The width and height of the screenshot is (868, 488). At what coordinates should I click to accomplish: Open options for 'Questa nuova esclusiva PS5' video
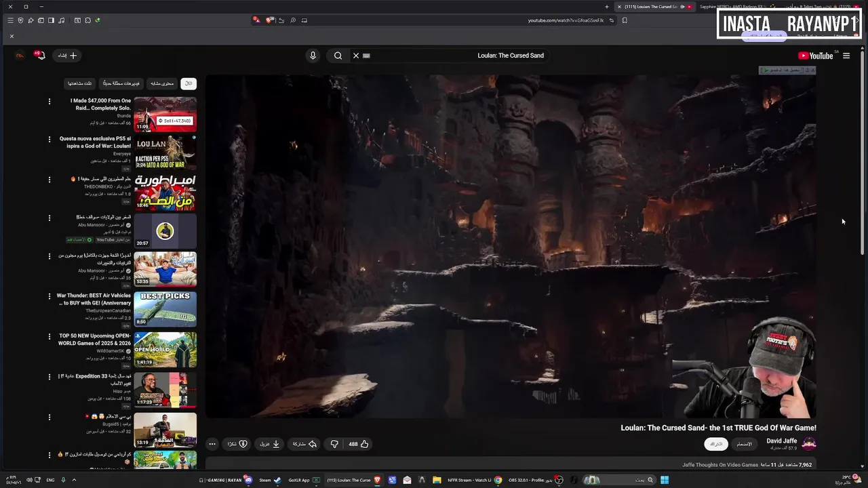coord(49,139)
